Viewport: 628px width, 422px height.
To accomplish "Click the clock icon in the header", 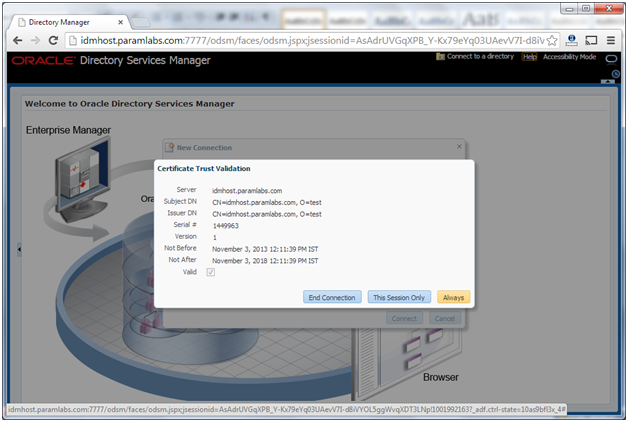I will coord(616,74).
